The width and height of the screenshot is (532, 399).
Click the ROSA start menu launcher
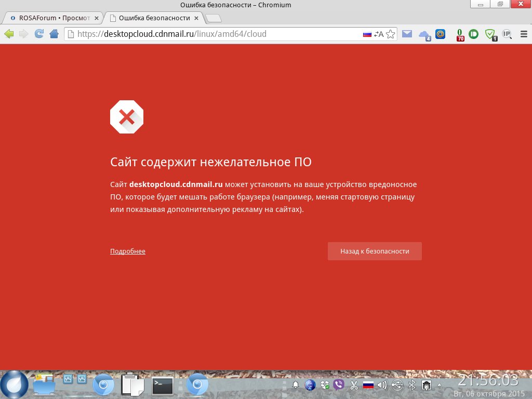[14, 385]
